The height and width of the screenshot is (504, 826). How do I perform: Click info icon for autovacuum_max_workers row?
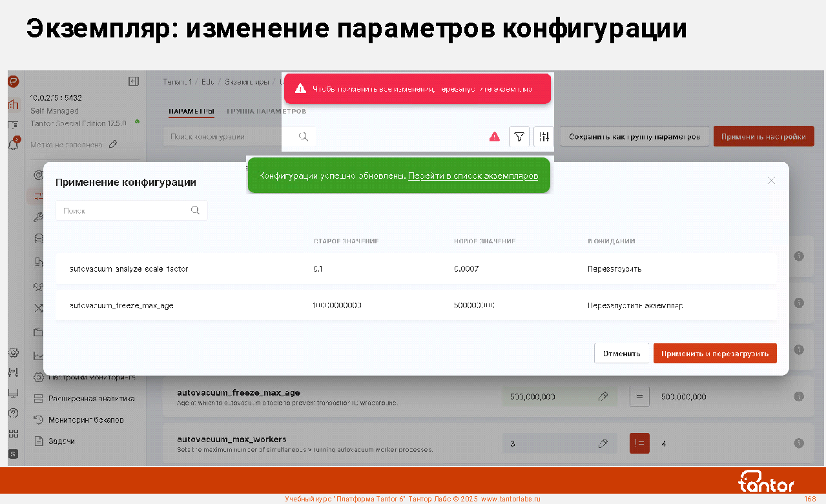798,443
